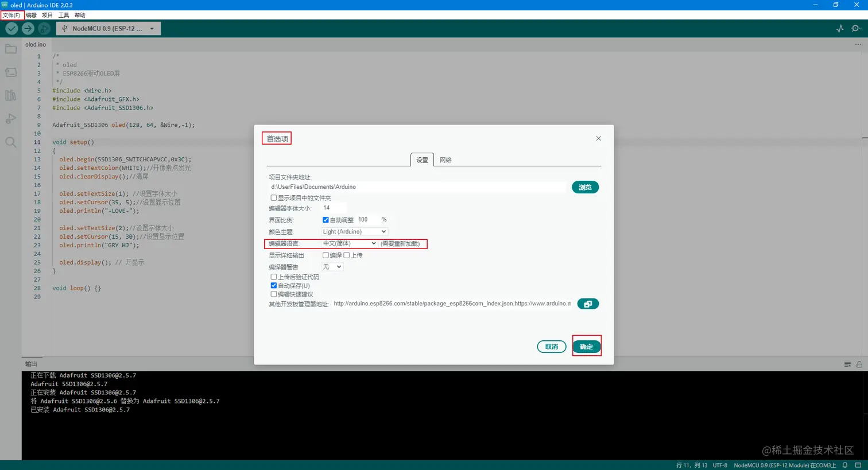Open the 编辑器语言 中文(简体) dropdown
The width and height of the screenshot is (868, 470).
tap(349, 243)
